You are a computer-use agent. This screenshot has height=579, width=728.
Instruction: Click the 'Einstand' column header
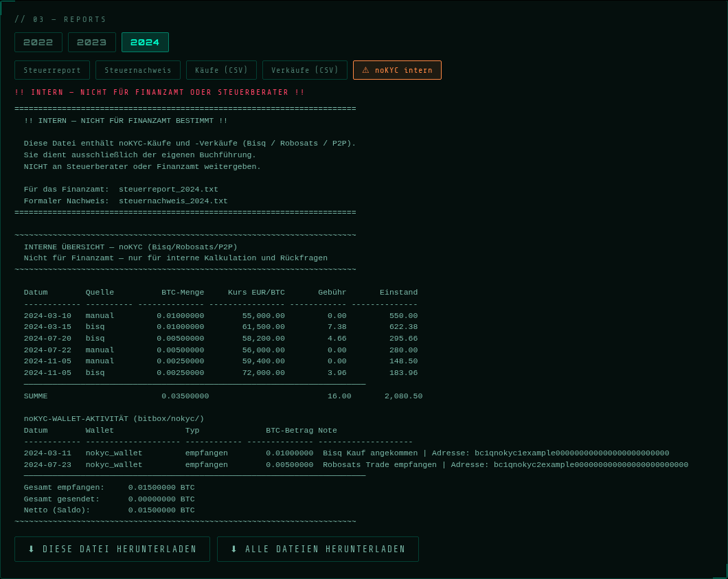point(398,293)
